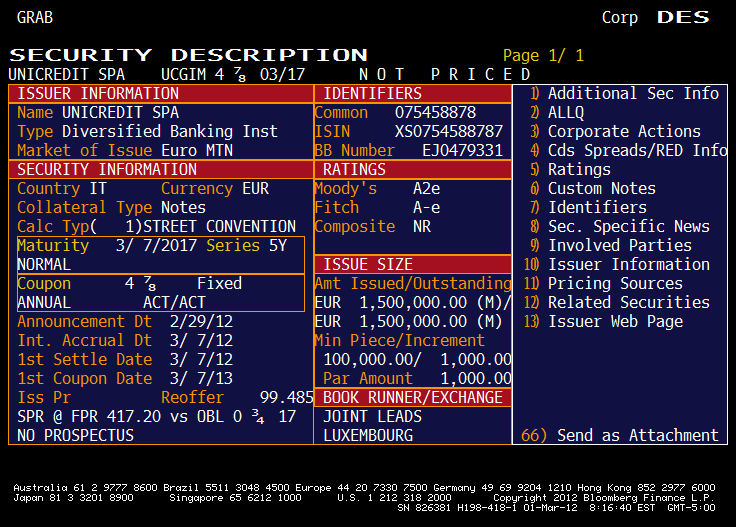Click the UCGIM 4 7/8 03/17 ticker

(x=233, y=75)
